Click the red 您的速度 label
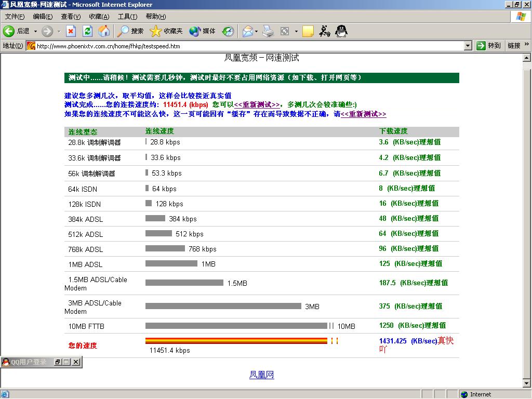The height and width of the screenshot is (399, 532). (x=83, y=345)
